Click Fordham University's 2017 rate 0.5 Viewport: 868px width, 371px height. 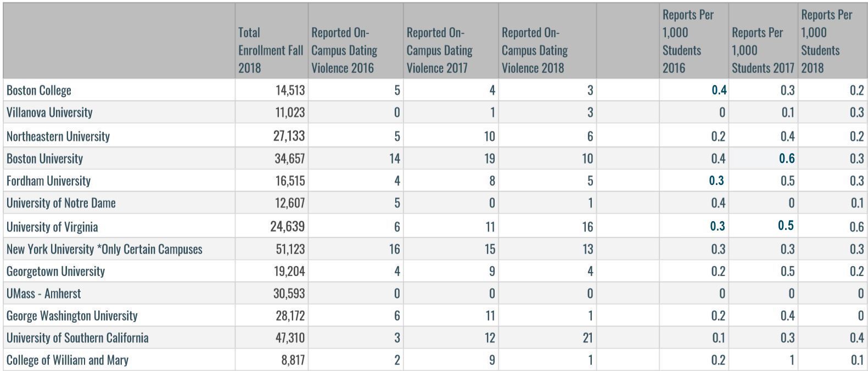[x=787, y=181]
